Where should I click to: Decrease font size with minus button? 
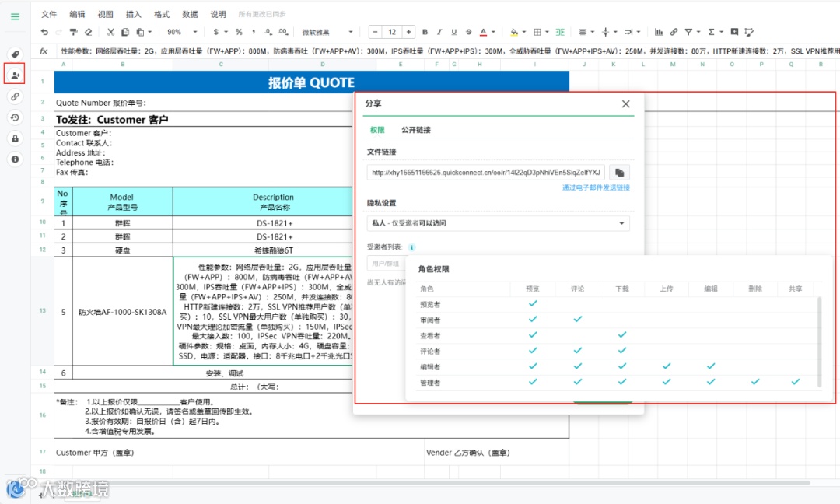[375, 32]
